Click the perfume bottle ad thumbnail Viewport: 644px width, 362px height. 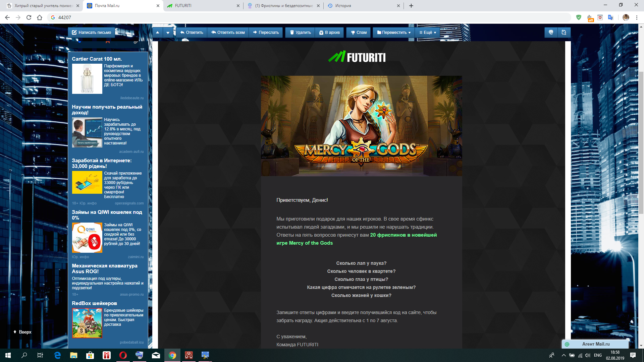(x=87, y=79)
